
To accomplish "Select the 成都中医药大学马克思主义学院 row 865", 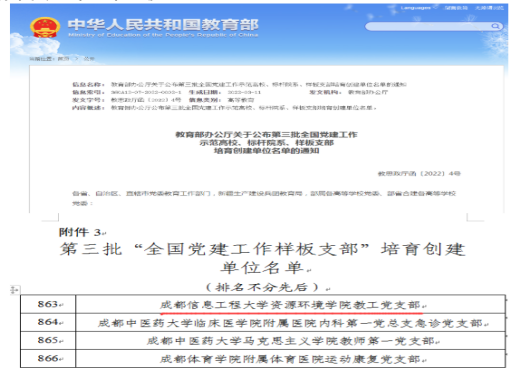I will pos(263,340).
